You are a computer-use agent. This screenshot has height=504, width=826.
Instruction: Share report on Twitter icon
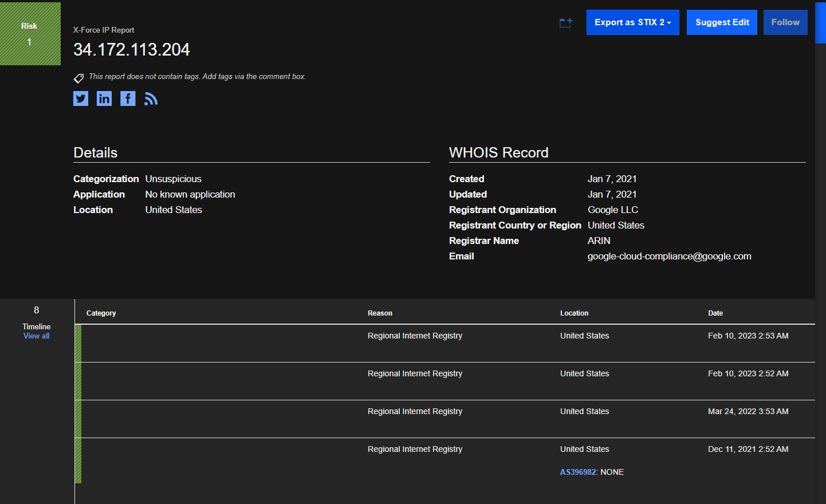coord(81,99)
